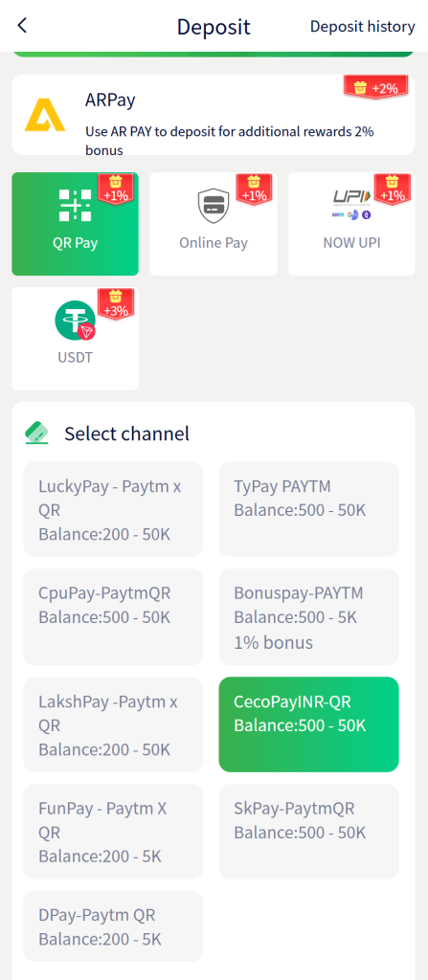Image resolution: width=428 pixels, height=980 pixels.
Task: Open Deposit history
Action: 362,26
